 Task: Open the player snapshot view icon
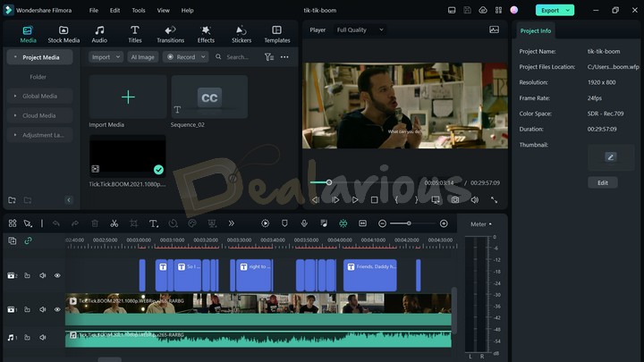(494, 29)
